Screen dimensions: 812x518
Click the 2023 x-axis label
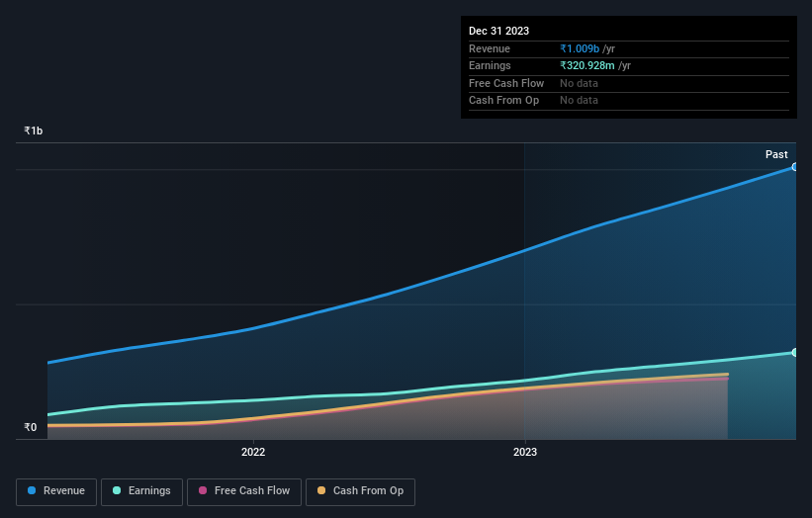525,452
